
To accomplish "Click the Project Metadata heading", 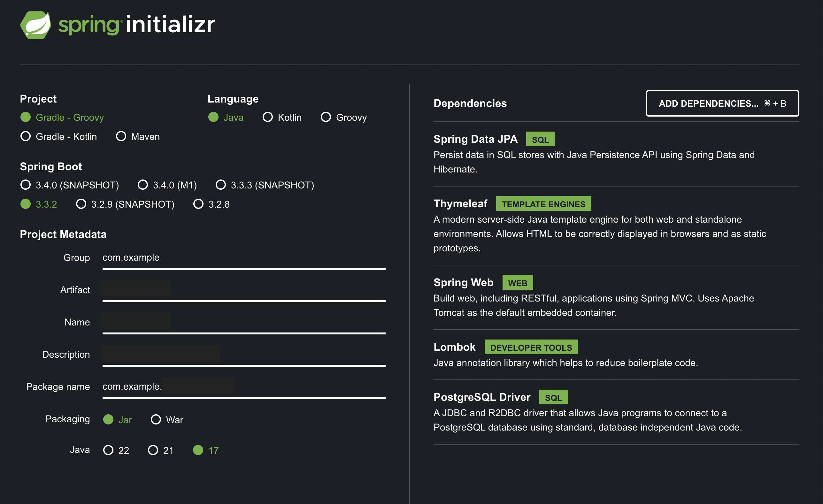I will point(63,234).
